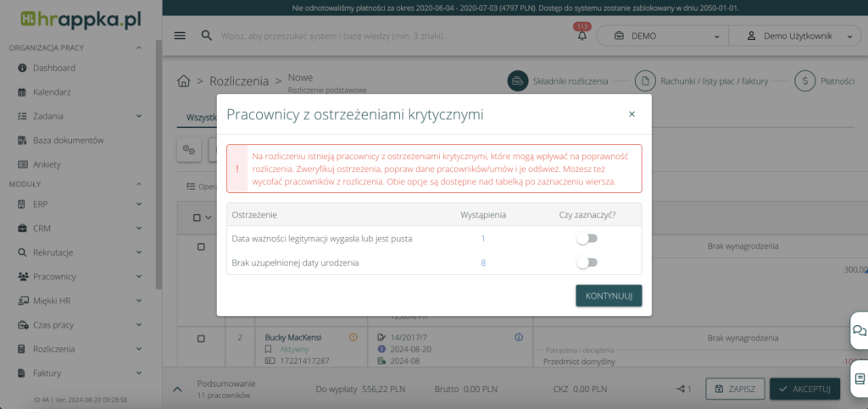The image size is (868, 409).
Task: Open the notifications bell icon
Action: (x=581, y=36)
